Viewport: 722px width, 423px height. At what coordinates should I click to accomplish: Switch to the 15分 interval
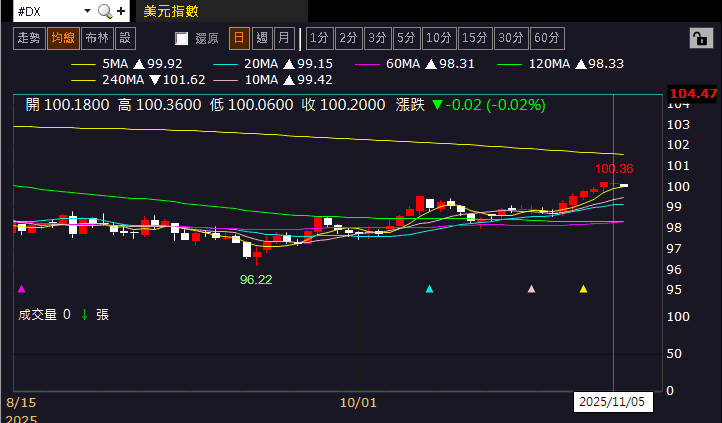pyautogui.click(x=475, y=38)
